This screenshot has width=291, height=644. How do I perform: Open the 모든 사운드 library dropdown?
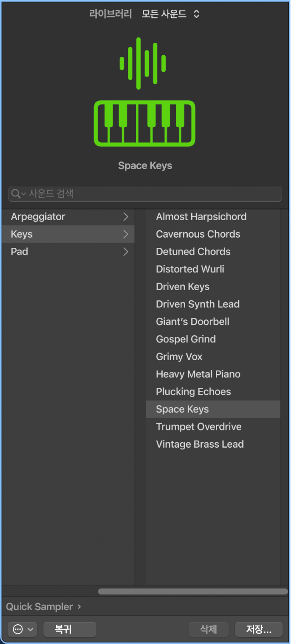(x=171, y=14)
